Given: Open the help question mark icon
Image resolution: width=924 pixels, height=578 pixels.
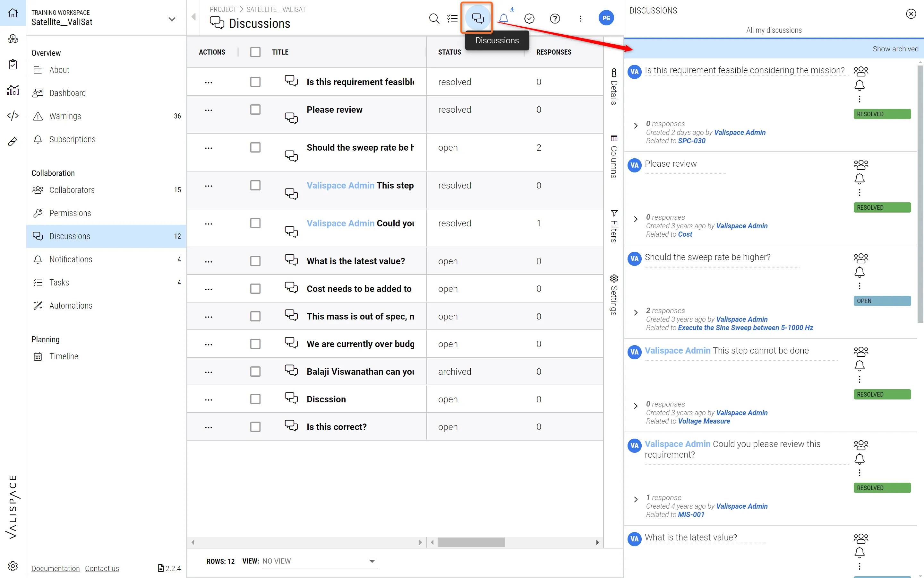Looking at the screenshot, I should [x=555, y=18].
